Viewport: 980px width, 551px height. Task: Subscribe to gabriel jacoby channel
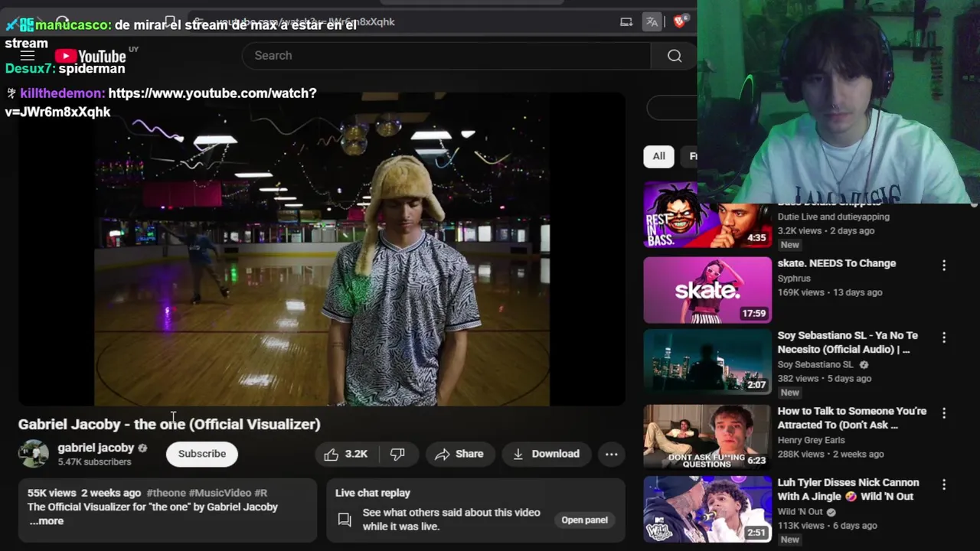pyautogui.click(x=202, y=454)
